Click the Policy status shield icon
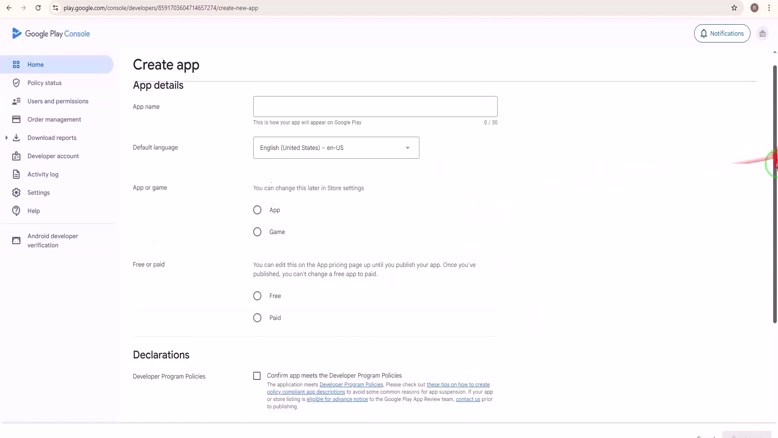Image resolution: width=778 pixels, height=438 pixels. 16,83
